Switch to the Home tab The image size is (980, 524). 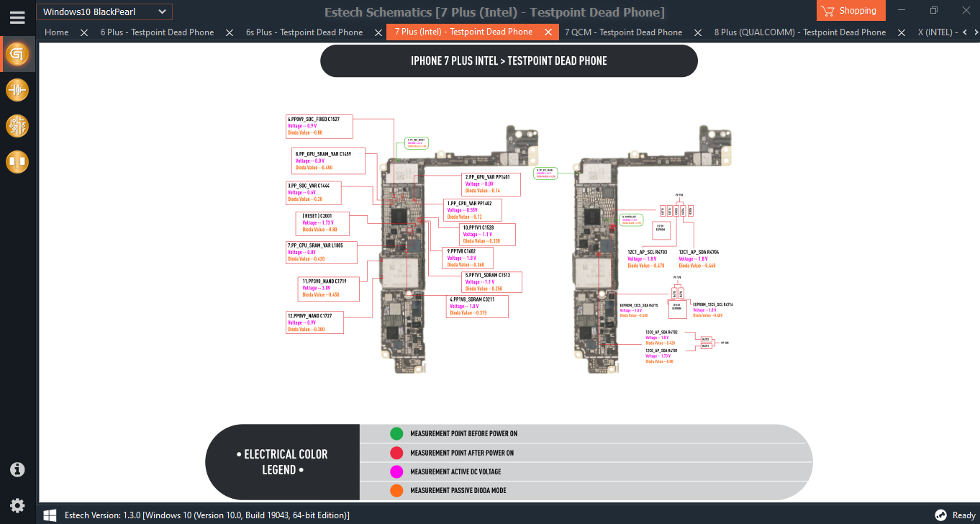pos(57,32)
